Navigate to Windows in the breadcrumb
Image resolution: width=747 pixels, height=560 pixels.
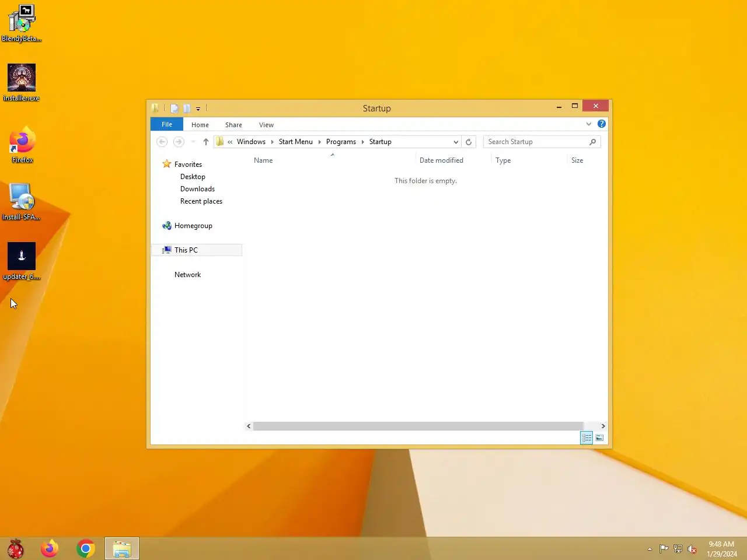251,142
